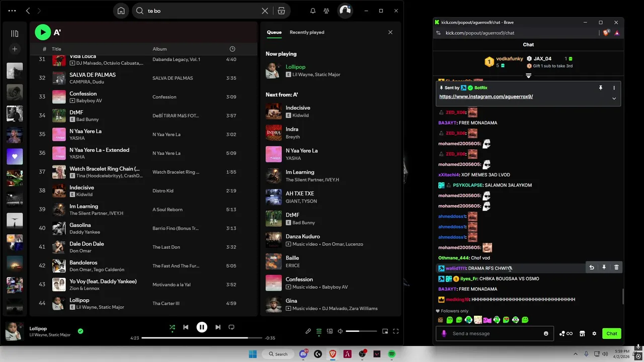Screen dimensions: 644x362
Task: Delete waliid1111's chat message
Action: point(616,267)
